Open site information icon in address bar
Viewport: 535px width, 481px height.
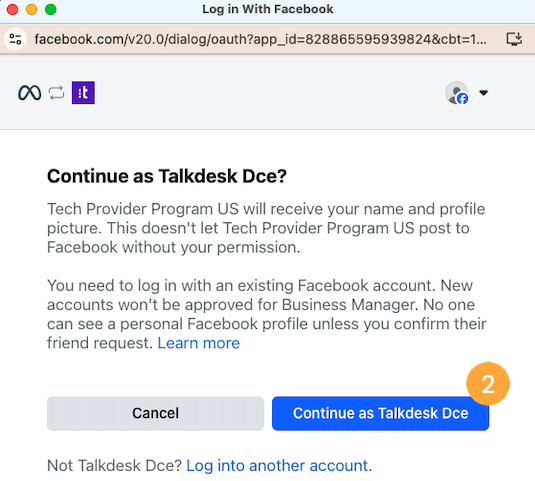click(15, 39)
